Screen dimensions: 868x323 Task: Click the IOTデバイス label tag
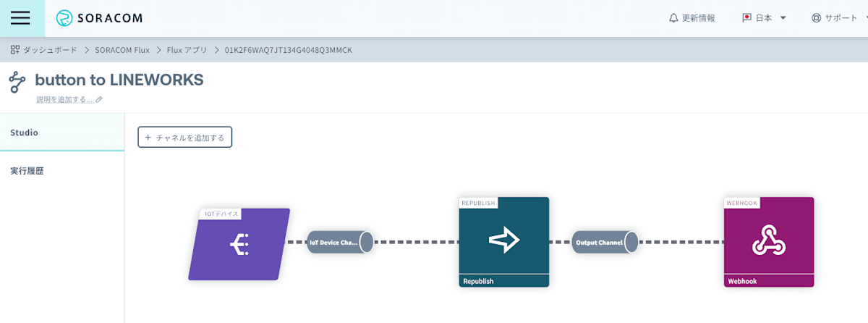[221, 214]
